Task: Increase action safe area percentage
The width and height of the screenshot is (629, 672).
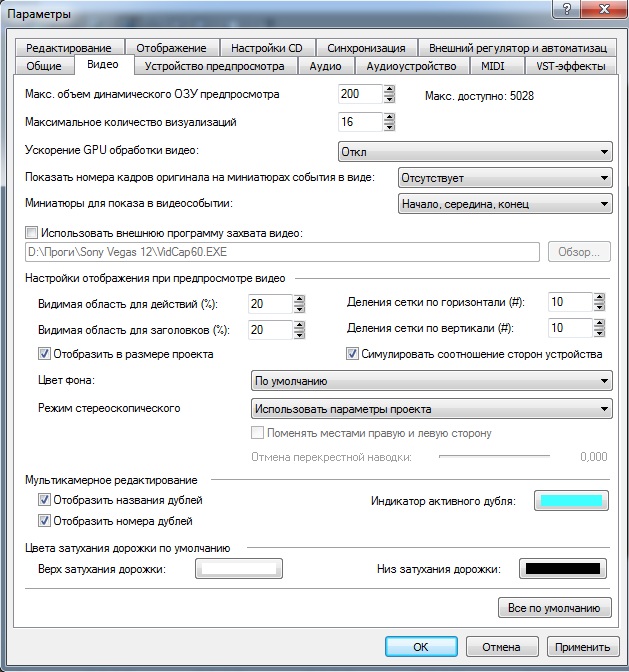Action: click(299, 300)
